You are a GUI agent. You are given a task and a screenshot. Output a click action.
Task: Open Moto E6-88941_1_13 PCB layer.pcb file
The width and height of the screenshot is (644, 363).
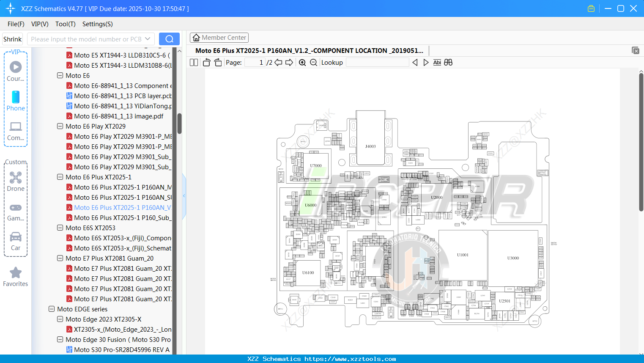tap(119, 96)
